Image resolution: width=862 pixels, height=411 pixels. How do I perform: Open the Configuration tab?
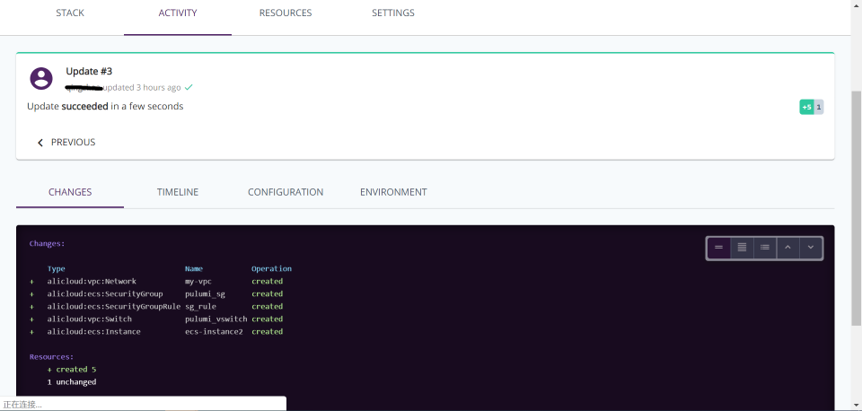[x=285, y=192]
